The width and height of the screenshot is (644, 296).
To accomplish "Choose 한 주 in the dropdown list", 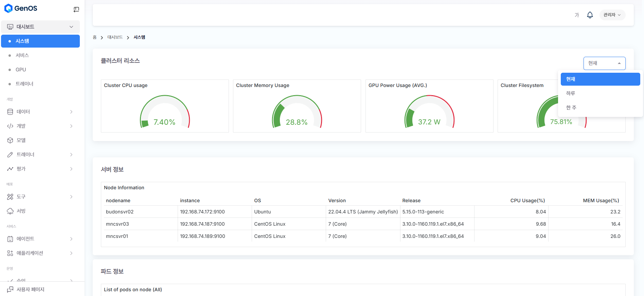I will pos(571,108).
